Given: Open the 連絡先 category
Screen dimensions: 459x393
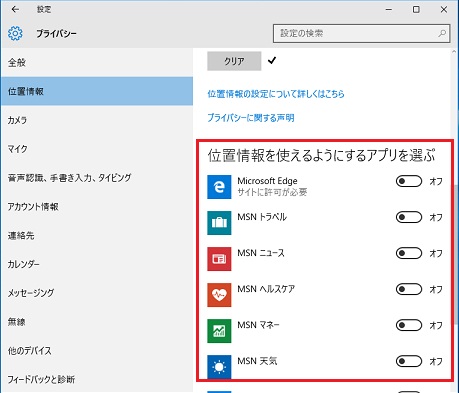Looking at the screenshot, I should (97, 235).
